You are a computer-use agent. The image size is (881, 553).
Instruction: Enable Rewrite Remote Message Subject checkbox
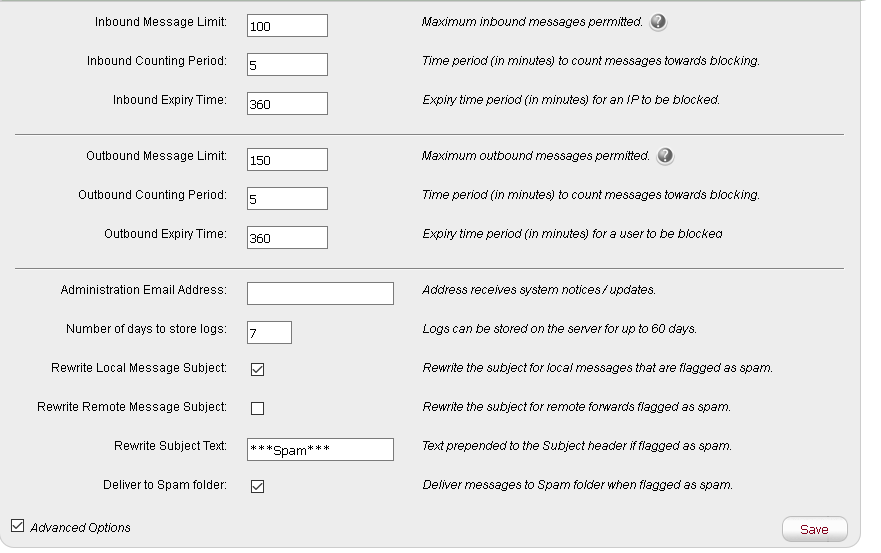[257, 408]
